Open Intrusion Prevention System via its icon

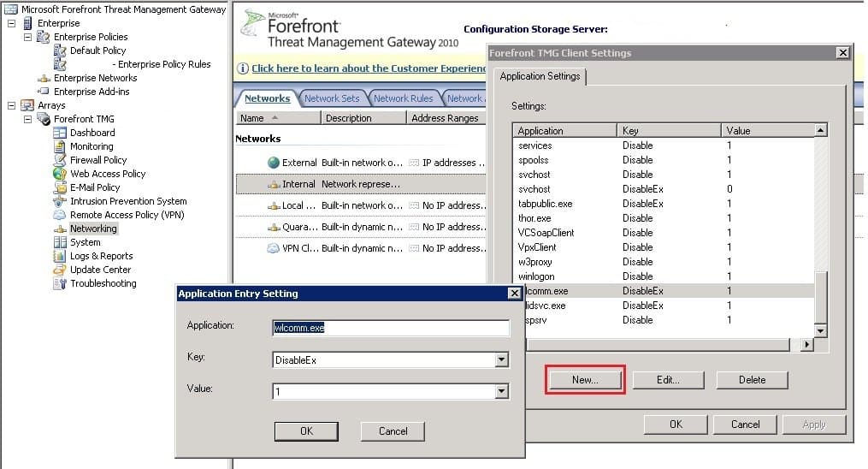(60, 201)
